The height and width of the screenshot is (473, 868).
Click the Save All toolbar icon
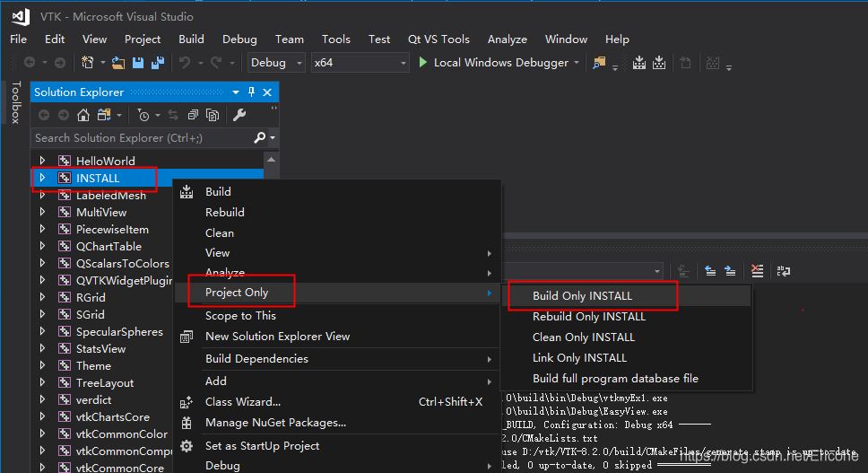click(x=158, y=63)
